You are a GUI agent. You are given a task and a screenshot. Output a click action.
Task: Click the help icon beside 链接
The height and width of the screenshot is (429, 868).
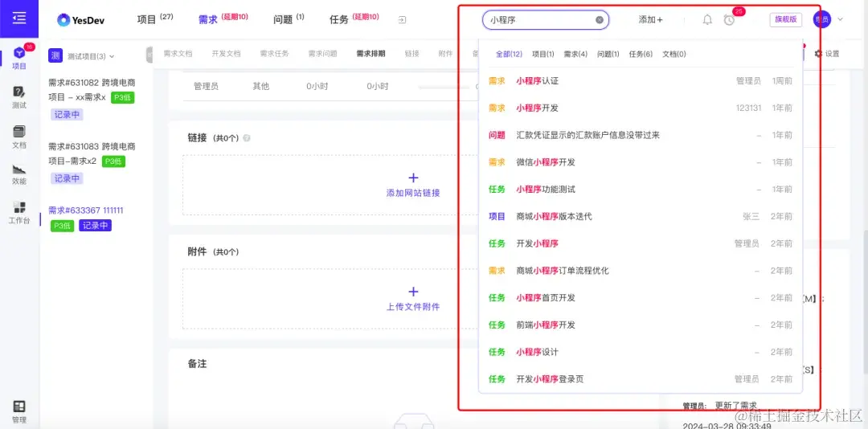coord(247,138)
